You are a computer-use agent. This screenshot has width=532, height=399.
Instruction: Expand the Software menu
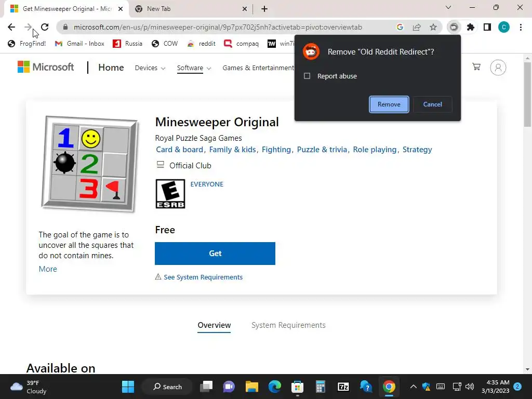coord(194,68)
